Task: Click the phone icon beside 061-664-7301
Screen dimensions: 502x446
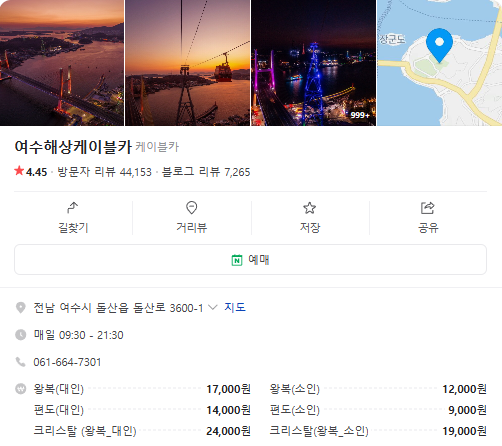Action: pyautogui.click(x=21, y=362)
